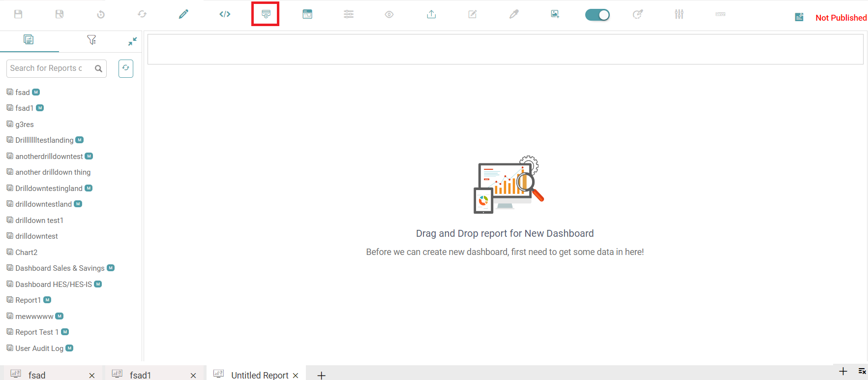Click the save icon in toolbar

pos(18,14)
